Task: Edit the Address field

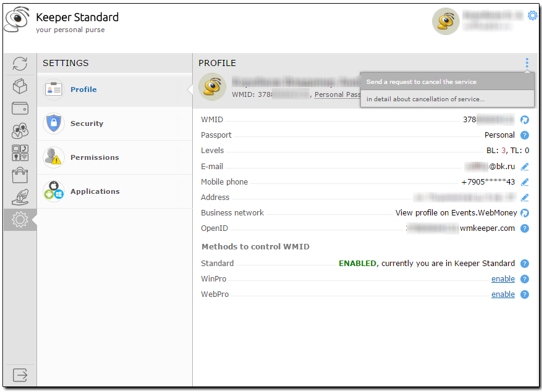Action: 525,198
